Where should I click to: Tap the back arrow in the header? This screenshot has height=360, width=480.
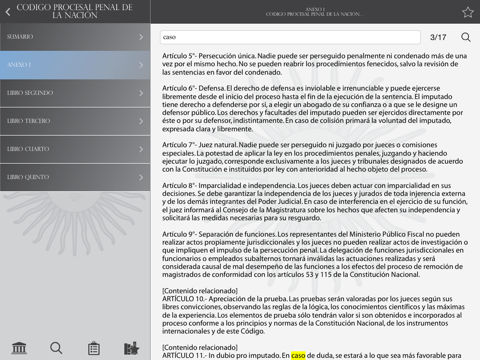pos(8,12)
